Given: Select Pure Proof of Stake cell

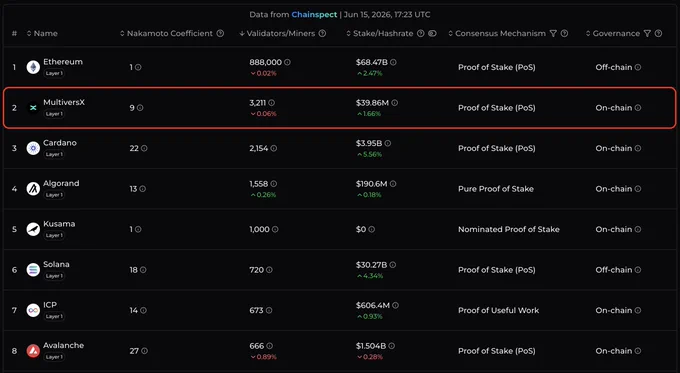Looking at the screenshot, I should (x=496, y=189).
